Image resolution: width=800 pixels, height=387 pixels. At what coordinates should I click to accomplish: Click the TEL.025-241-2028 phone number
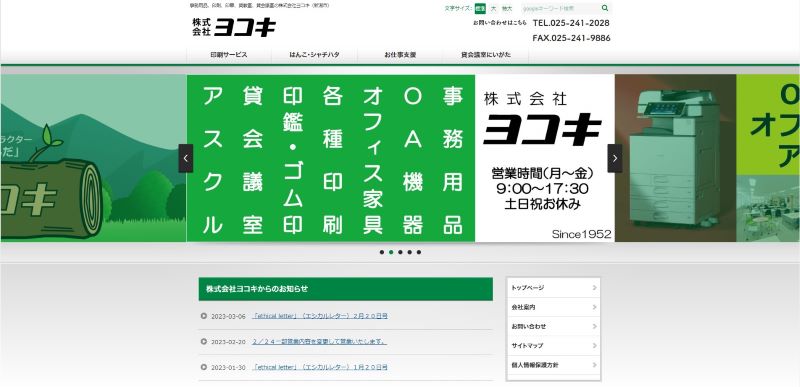(x=571, y=23)
